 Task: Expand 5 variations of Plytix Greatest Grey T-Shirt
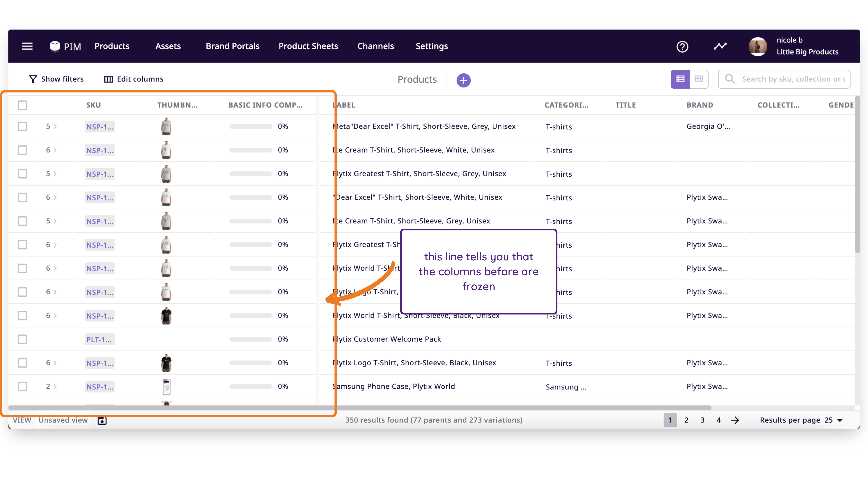pos(51,174)
